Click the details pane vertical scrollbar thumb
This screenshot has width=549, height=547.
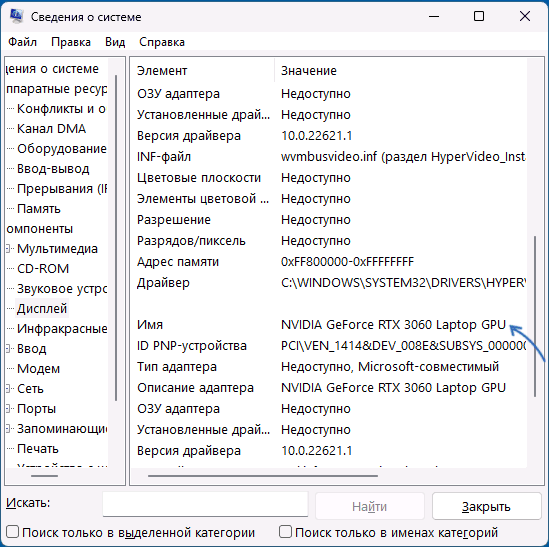click(535, 316)
